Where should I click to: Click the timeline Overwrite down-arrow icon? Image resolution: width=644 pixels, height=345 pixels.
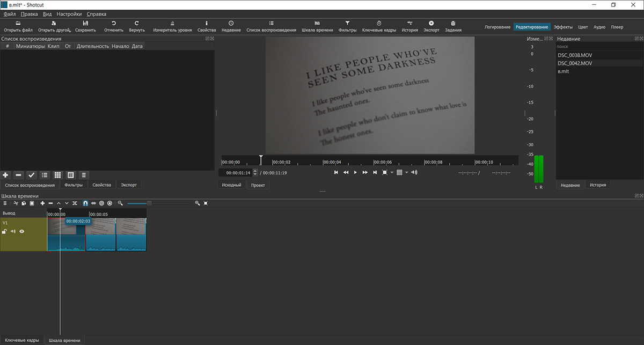point(67,203)
